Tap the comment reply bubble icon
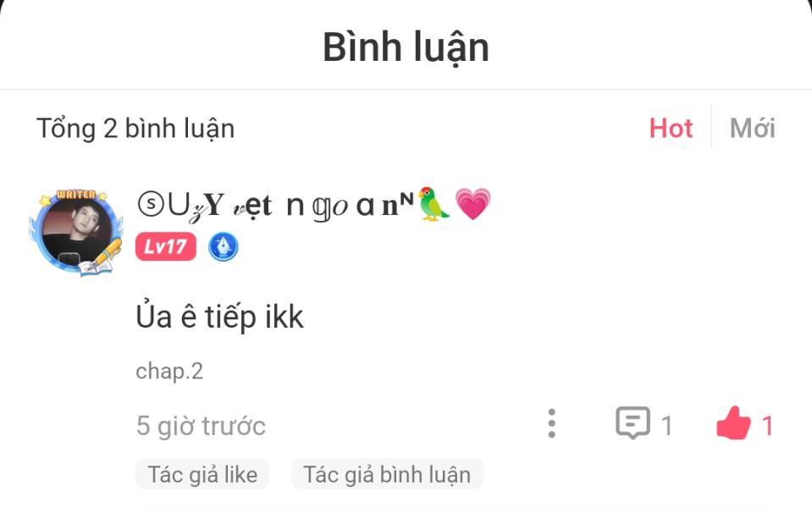 pyautogui.click(x=632, y=423)
